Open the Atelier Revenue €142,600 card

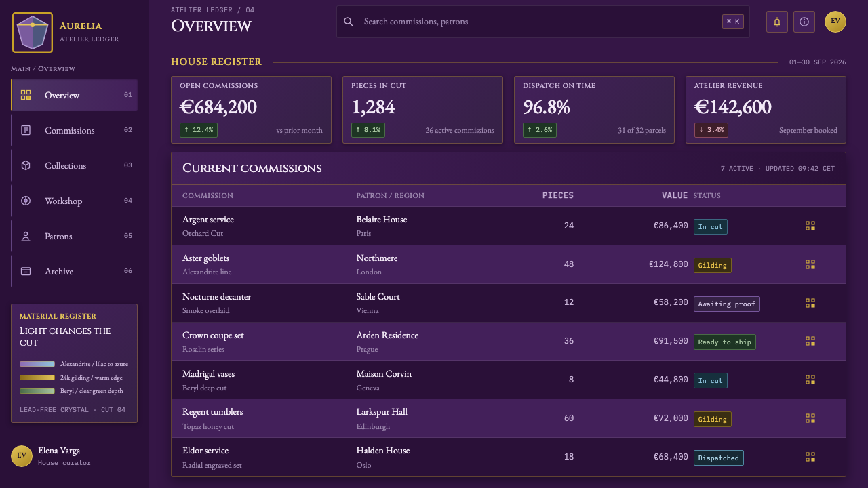pos(766,110)
